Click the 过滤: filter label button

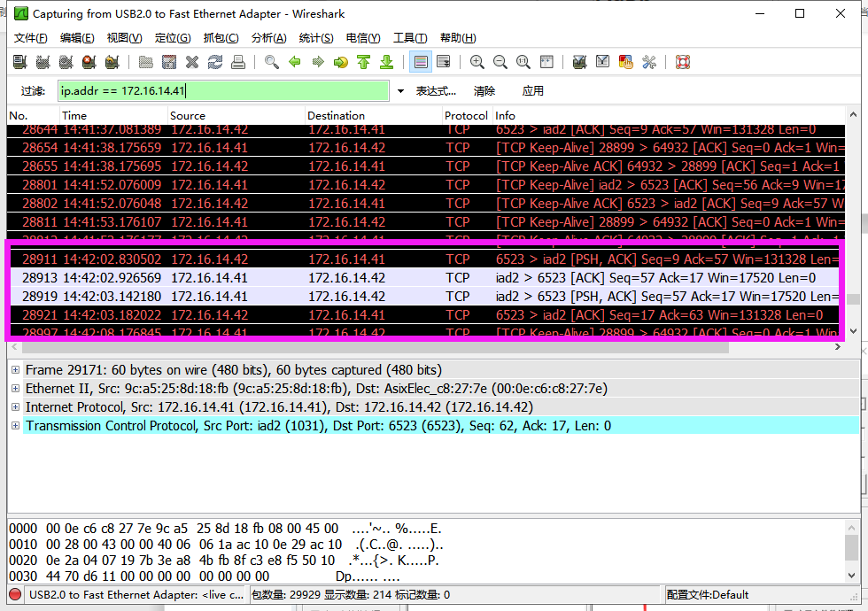point(34,91)
